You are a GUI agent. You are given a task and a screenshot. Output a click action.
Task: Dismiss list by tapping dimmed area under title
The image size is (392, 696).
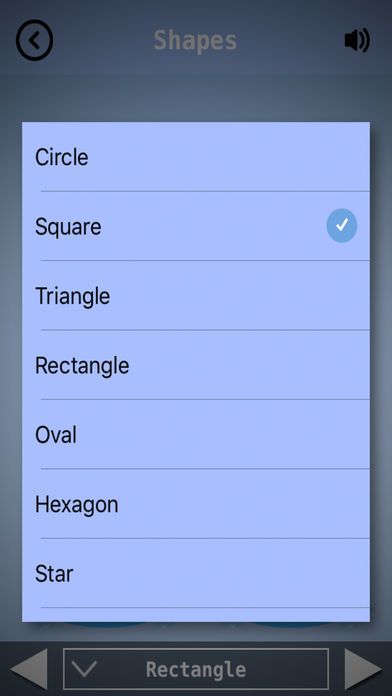click(196, 93)
